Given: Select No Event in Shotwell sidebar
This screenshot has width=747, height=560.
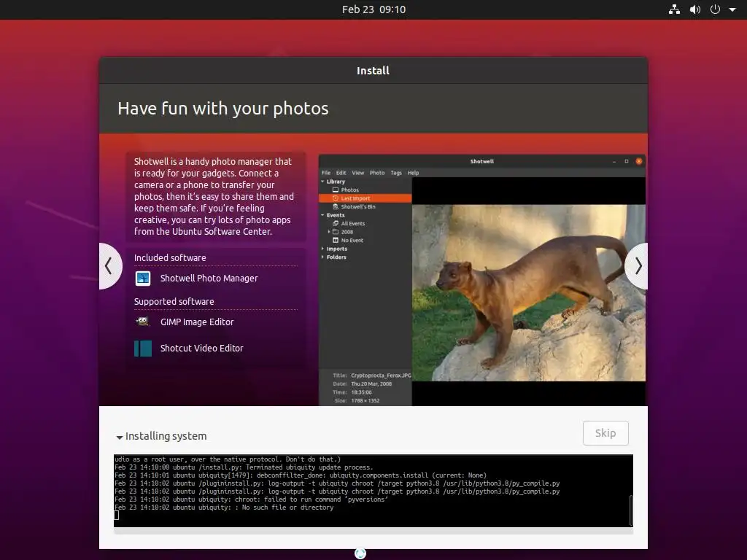Looking at the screenshot, I should pos(352,241).
